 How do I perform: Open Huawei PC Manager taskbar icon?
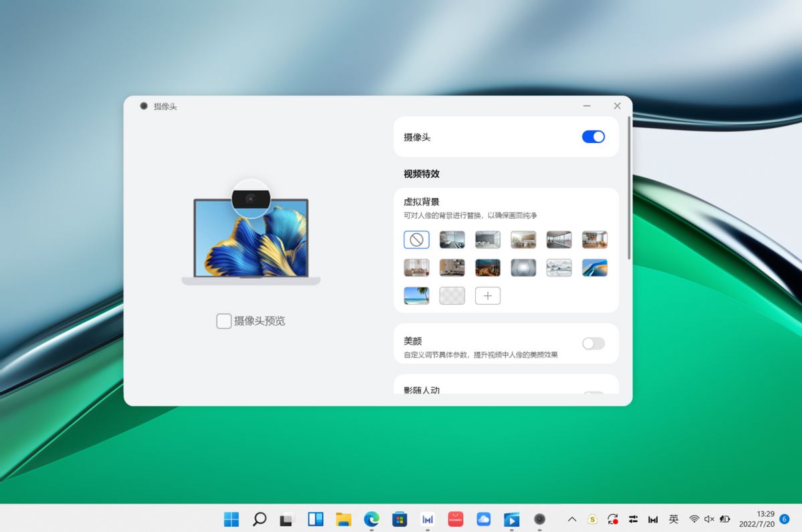pyautogui.click(x=428, y=519)
